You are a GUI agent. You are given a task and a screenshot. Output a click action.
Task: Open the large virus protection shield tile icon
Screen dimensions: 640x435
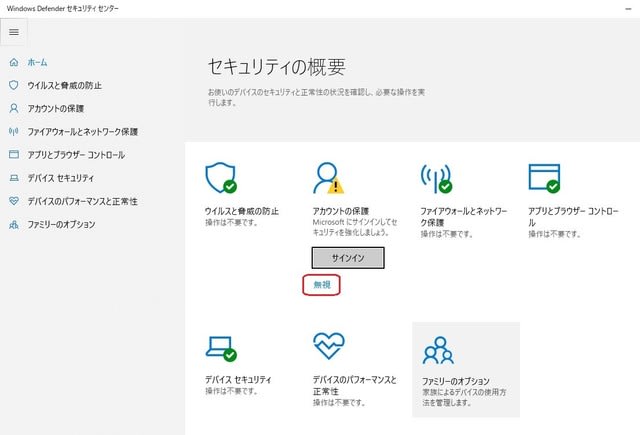pos(221,178)
